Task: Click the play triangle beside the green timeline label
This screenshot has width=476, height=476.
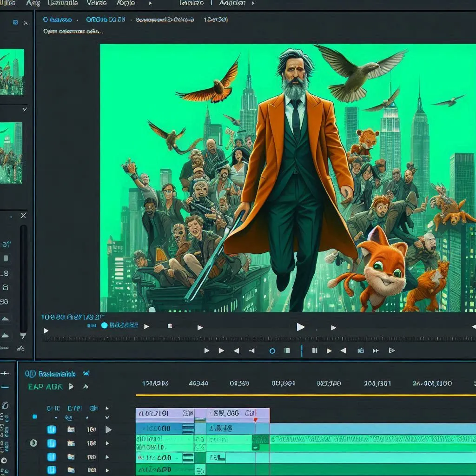Action: tap(71, 386)
